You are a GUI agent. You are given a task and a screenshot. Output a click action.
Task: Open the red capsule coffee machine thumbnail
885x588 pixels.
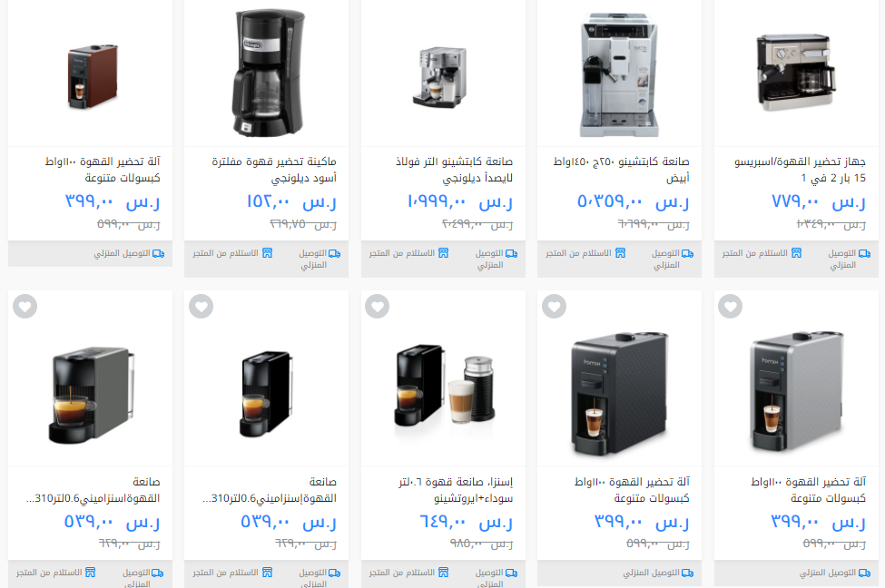click(x=93, y=76)
